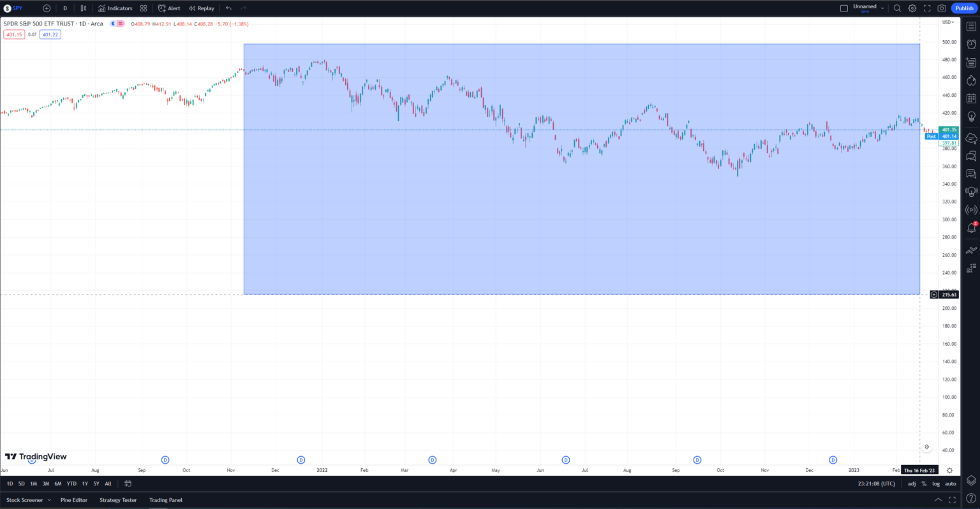Screen dimensions: 980x509
Task: Select the 1Y time range
Action: [84, 483]
